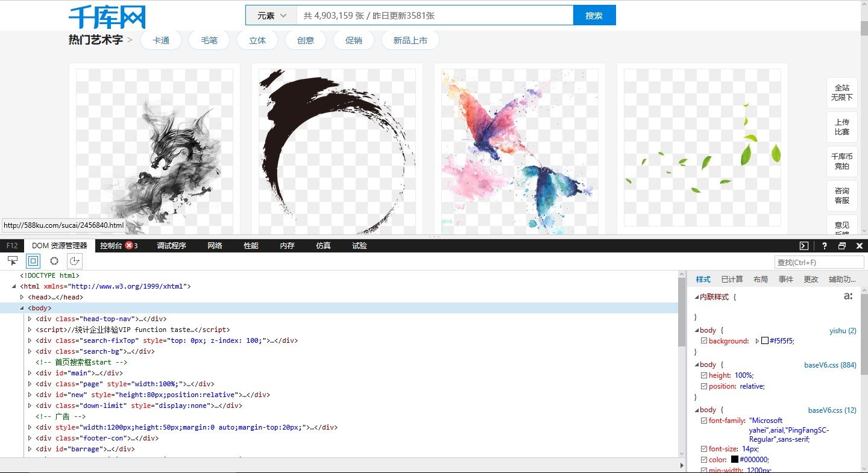Viewport: 868px width, 473px height.
Task: Open the 元素 search category dropdown
Action: point(271,16)
